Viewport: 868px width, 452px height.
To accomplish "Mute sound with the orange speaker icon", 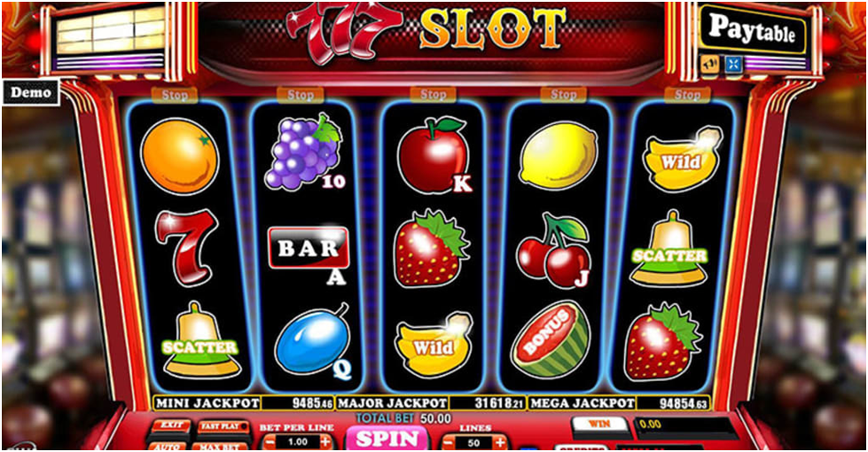I will [x=708, y=64].
